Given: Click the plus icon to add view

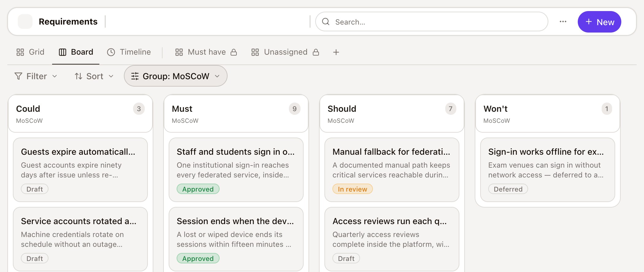Looking at the screenshot, I should pyautogui.click(x=336, y=52).
